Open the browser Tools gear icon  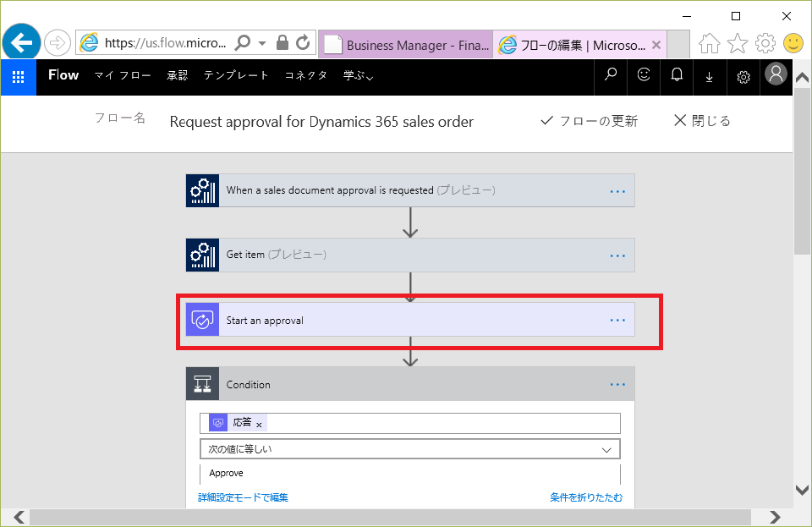[765, 43]
